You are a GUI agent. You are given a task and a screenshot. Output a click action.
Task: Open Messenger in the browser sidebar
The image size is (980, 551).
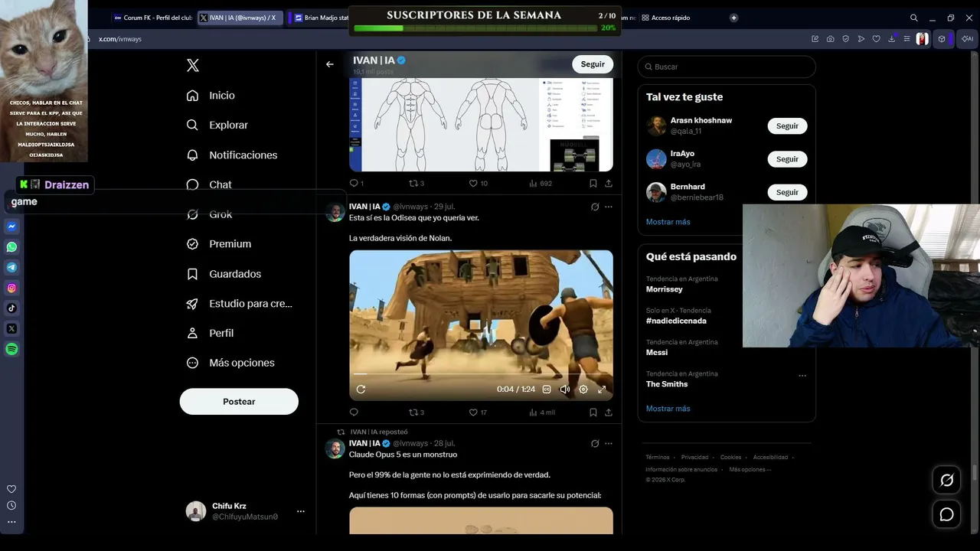(11, 227)
